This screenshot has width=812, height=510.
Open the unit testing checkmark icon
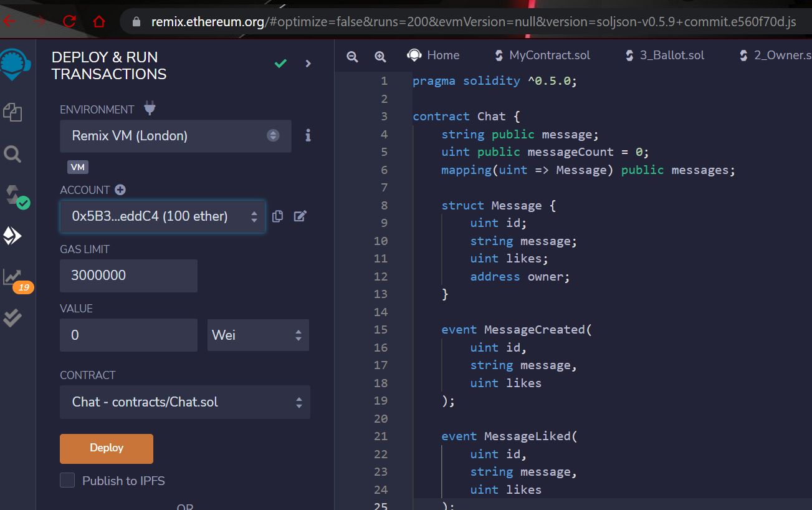coord(12,318)
